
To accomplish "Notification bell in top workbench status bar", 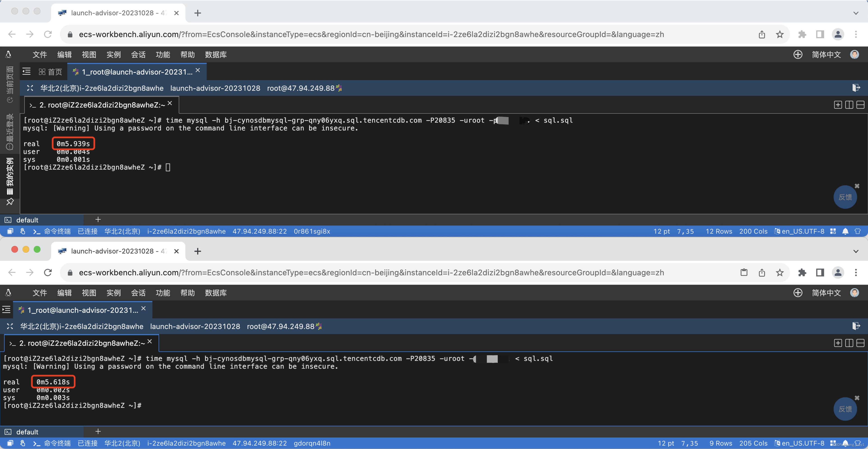I will point(845,231).
